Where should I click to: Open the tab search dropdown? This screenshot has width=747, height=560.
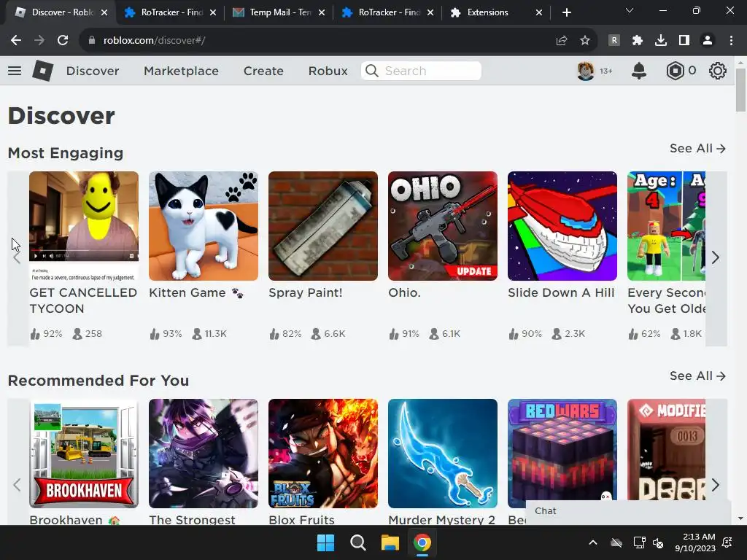click(x=630, y=10)
